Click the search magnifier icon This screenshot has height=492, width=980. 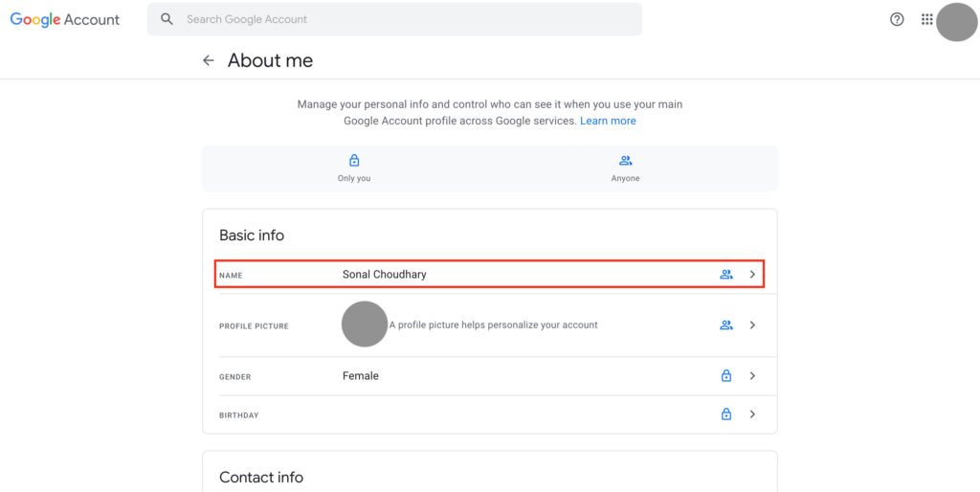(167, 19)
